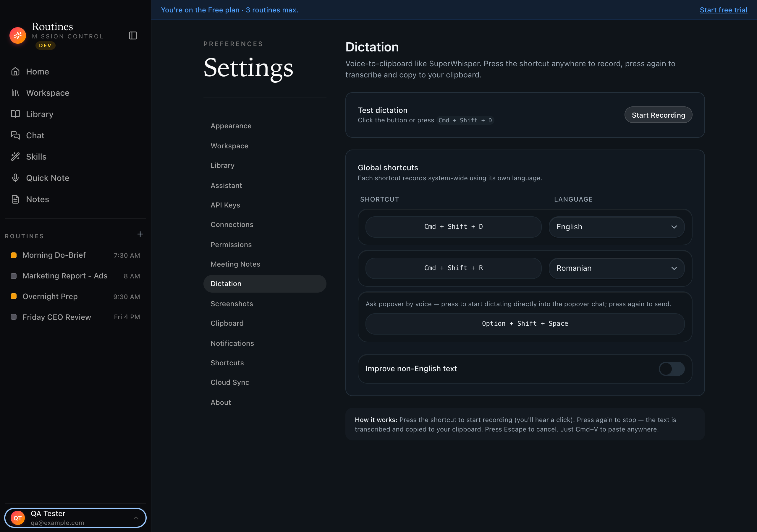Screen dimensions: 757x532
Task: Open the Marketing Report - Ads routine
Action: (x=75, y=276)
